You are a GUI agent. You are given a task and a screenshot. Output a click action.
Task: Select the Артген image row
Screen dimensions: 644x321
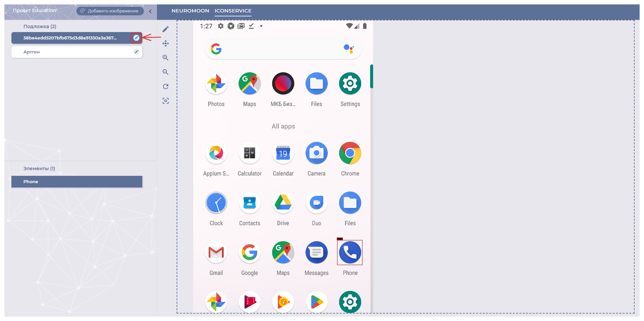[x=77, y=52]
